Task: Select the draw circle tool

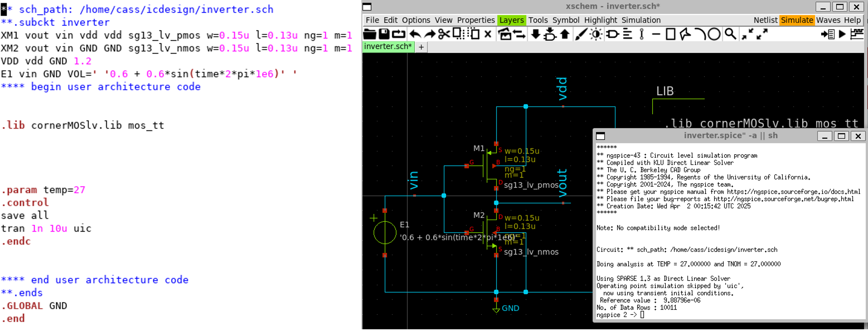Action: coord(714,34)
